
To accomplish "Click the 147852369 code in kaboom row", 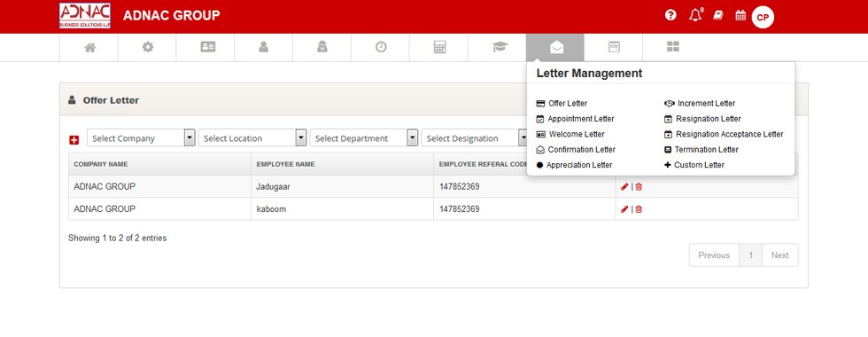I will [459, 209].
